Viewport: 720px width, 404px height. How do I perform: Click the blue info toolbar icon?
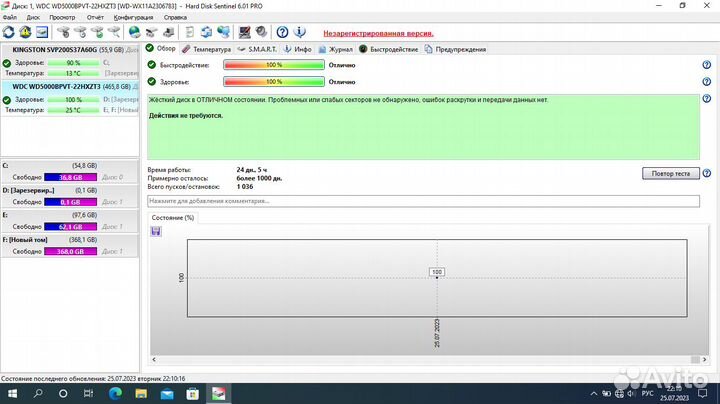click(x=299, y=32)
